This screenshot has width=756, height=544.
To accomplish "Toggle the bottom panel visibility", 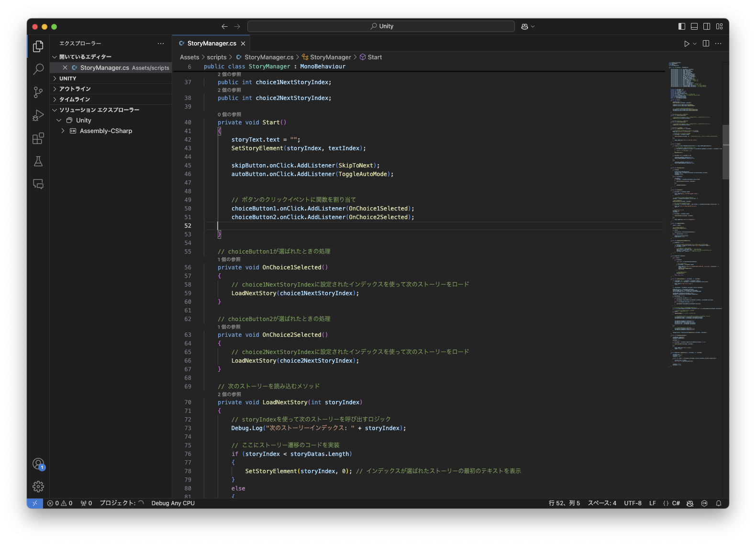I will tap(694, 26).
